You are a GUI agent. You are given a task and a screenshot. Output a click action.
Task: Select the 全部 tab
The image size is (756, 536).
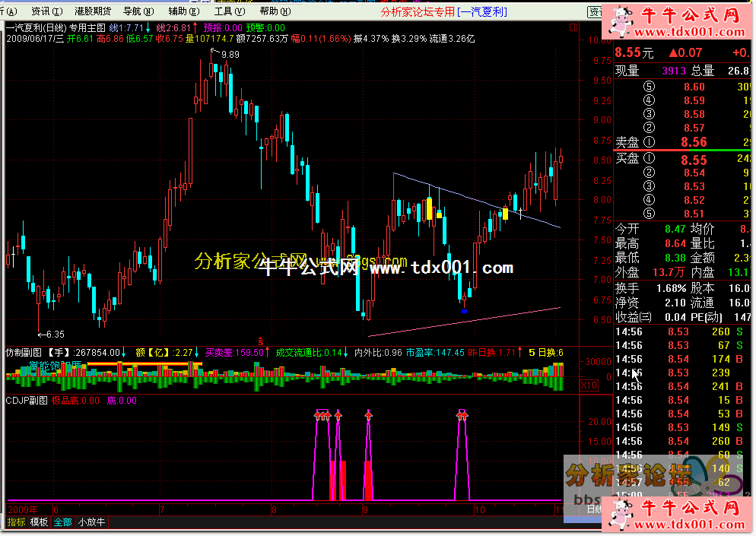point(62,522)
